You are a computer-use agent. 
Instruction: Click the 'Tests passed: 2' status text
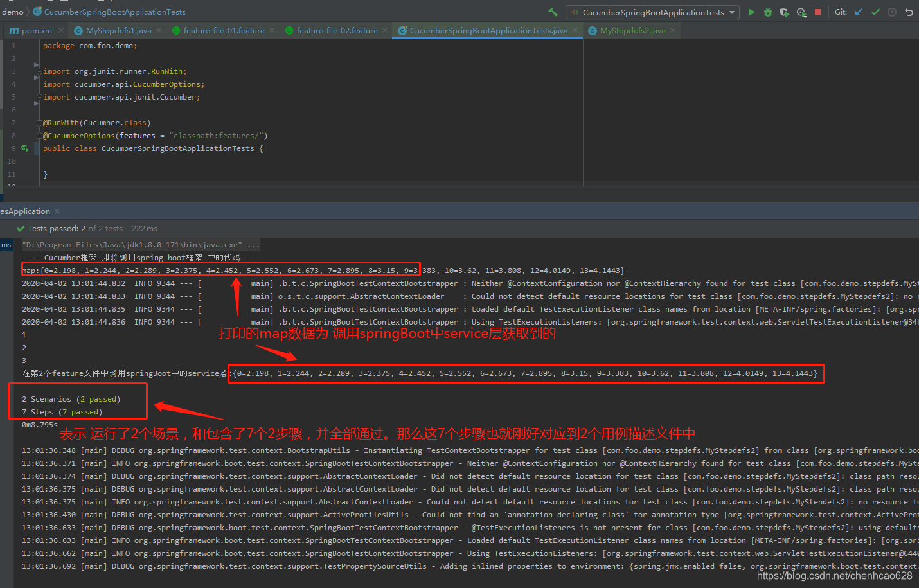click(x=57, y=229)
